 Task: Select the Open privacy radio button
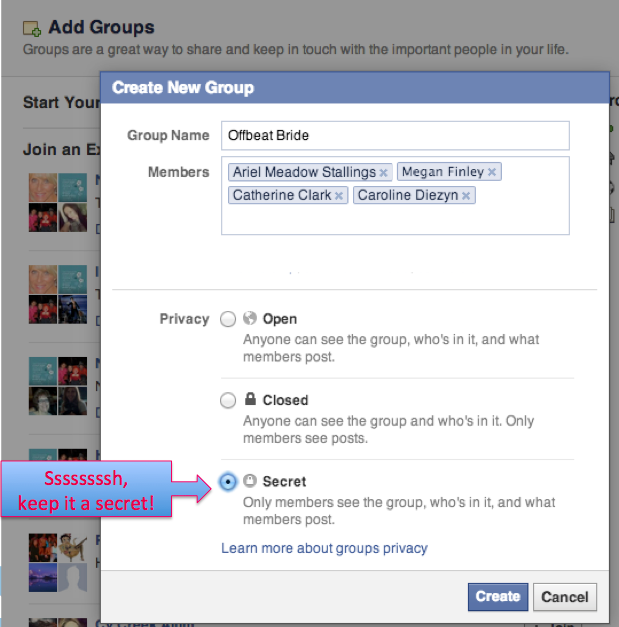(228, 320)
